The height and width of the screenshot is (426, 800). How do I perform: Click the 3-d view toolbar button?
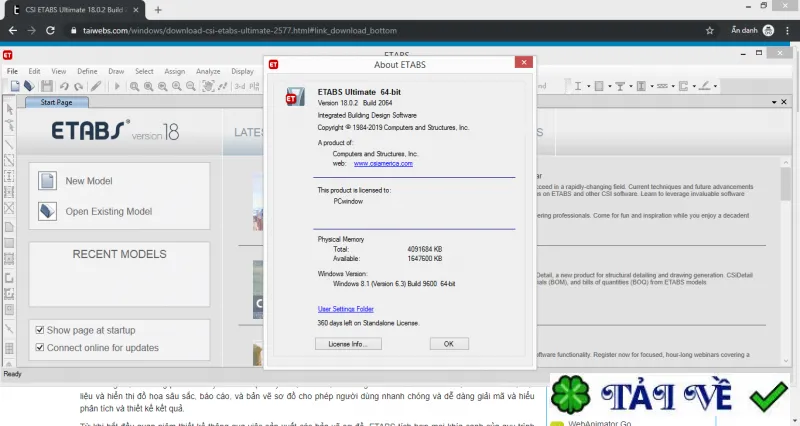[x=240, y=86]
